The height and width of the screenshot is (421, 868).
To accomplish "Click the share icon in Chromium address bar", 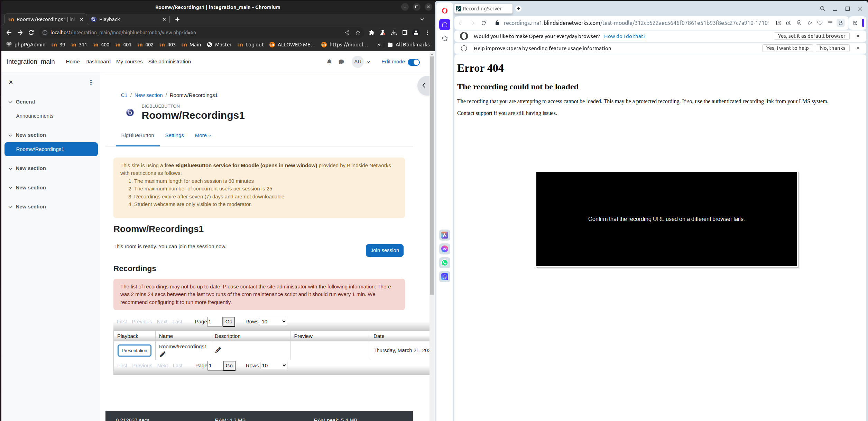I will tap(347, 33).
